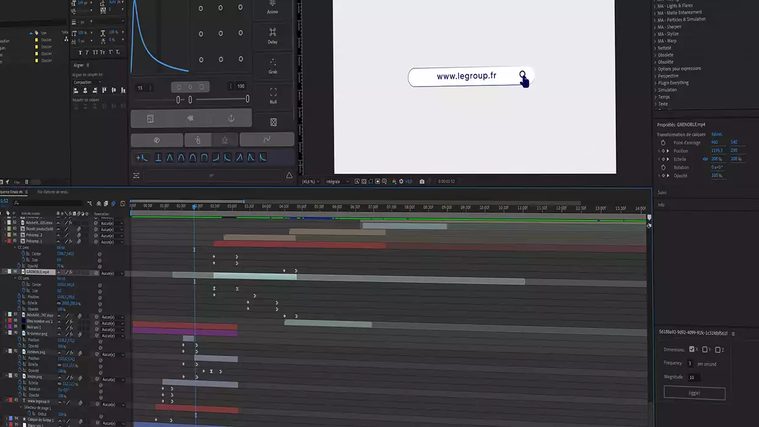Add an Opacité keyframe in the Properties panel
Screen dimensions: 759x427
(663, 176)
